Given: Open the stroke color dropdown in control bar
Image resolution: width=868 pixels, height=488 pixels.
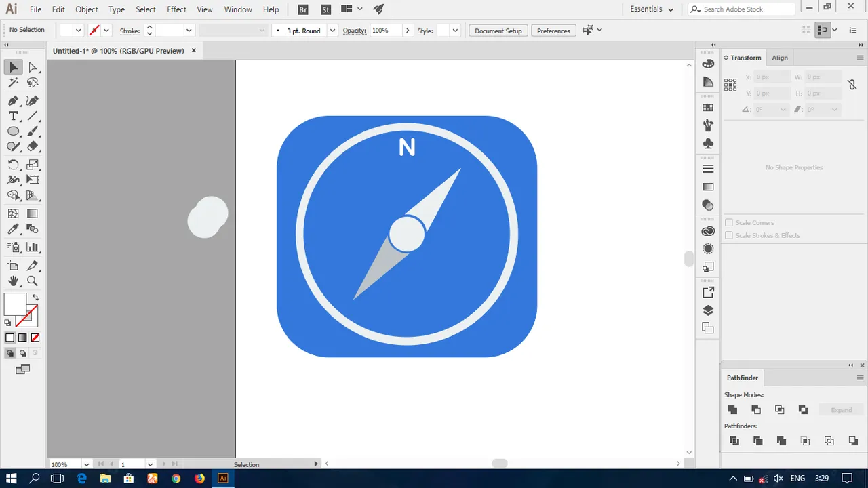Looking at the screenshot, I should click(x=106, y=30).
